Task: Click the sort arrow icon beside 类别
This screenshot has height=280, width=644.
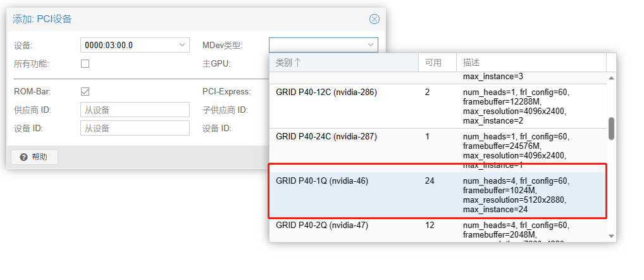Action: coord(298,63)
